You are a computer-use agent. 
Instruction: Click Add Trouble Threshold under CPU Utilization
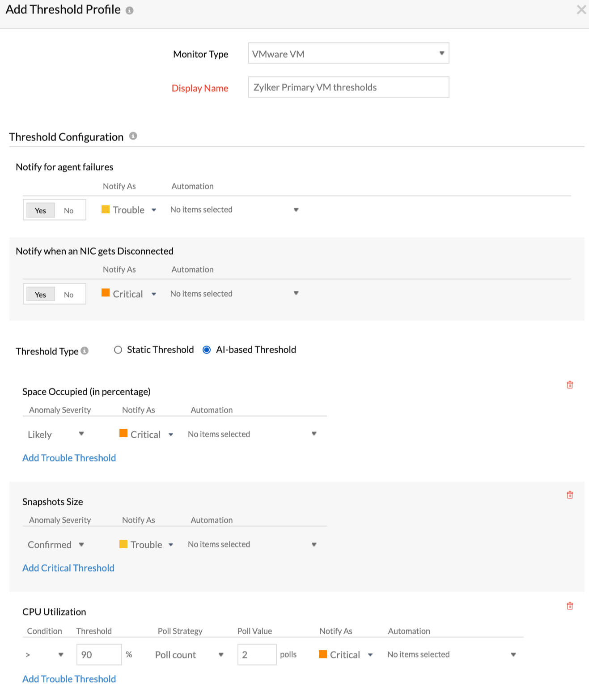click(x=69, y=679)
